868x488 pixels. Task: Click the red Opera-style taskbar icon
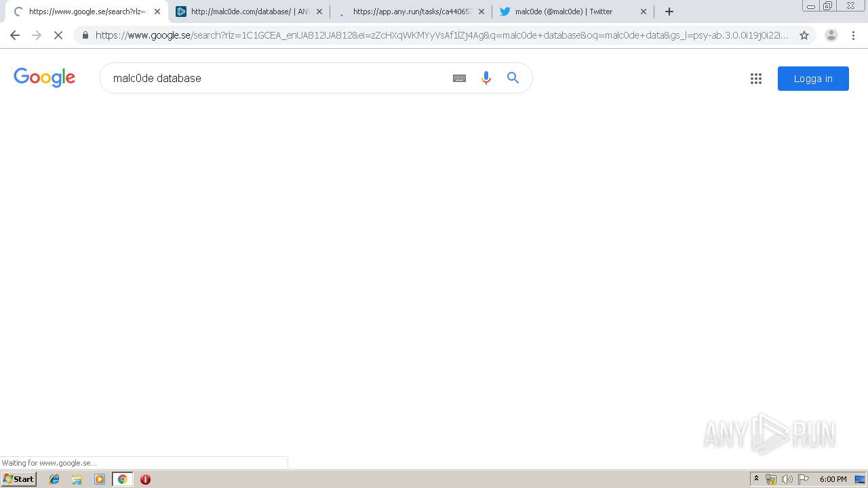[x=145, y=479]
